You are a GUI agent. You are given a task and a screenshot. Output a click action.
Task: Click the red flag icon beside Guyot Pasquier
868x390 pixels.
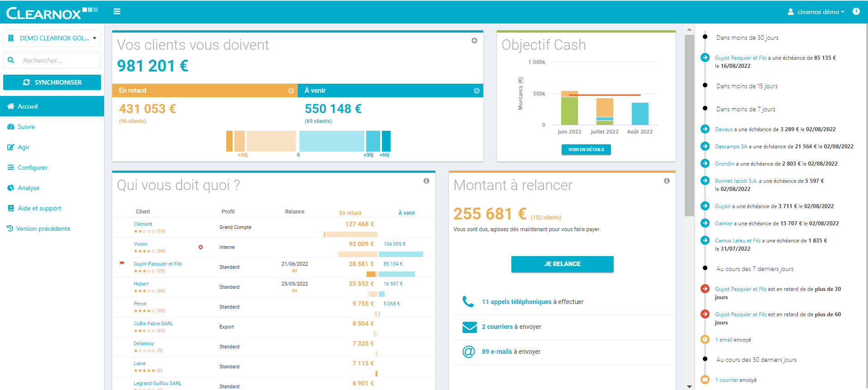click(122, 263)
